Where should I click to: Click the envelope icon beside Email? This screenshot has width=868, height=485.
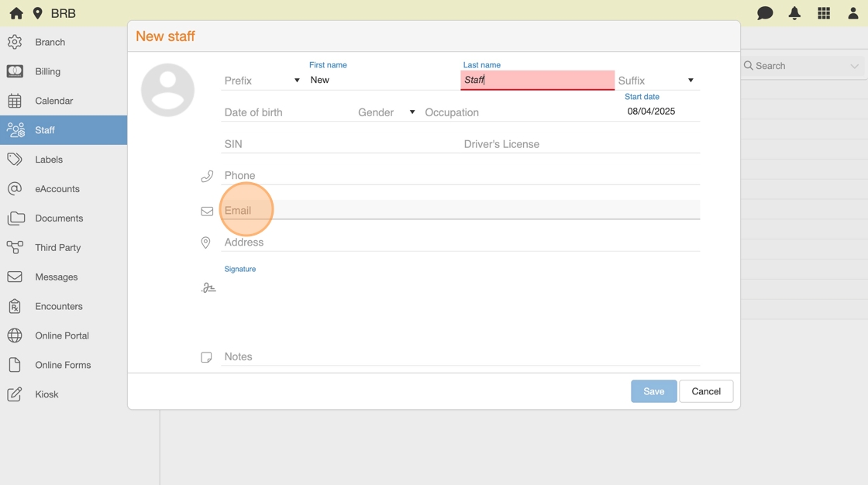207,211
